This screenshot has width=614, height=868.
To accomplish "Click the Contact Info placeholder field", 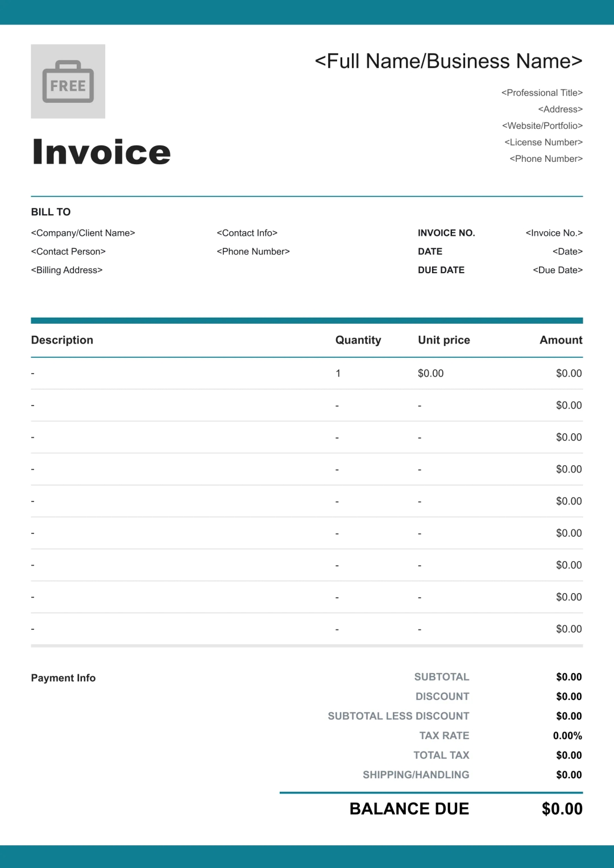I will 247,233.
